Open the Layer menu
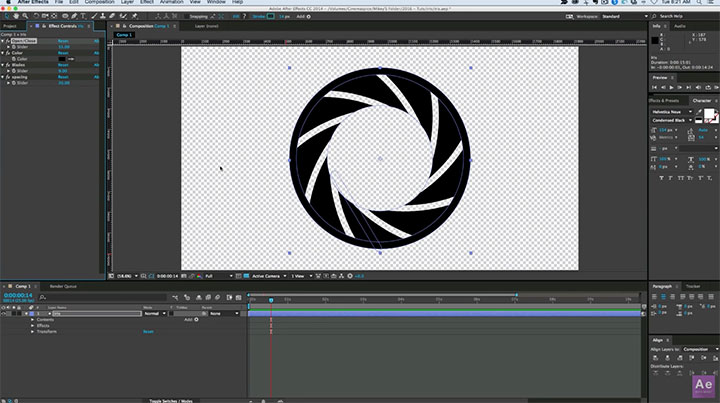The image size is (720, 403). coord(127,2)
